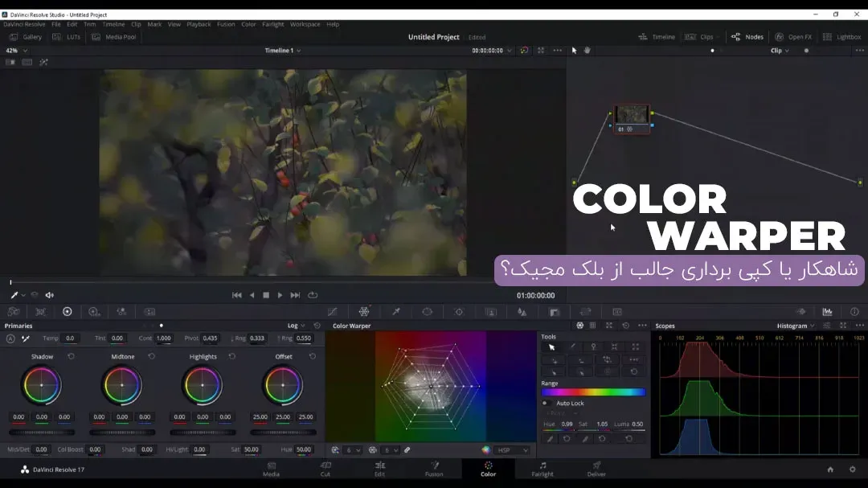Viewport: 868px width, 488px height.
Task: Switch to the Edit page
Action: point(379,470)
